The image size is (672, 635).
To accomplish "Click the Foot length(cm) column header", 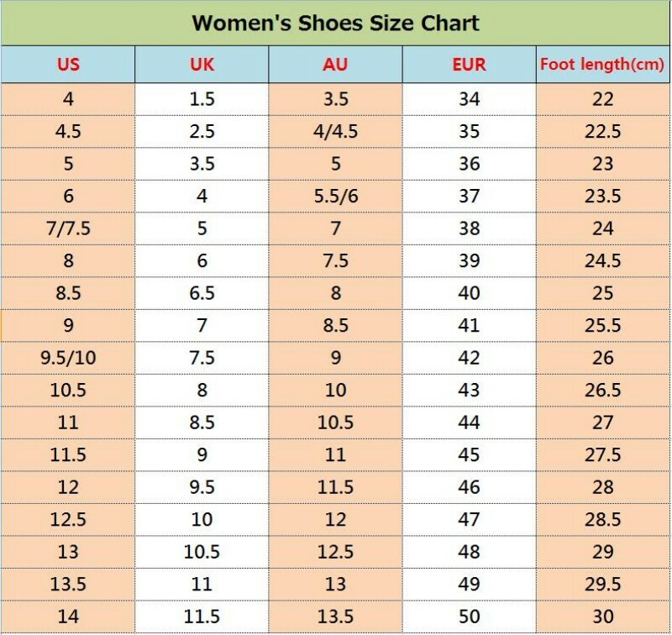I will (x=602, y=65).
